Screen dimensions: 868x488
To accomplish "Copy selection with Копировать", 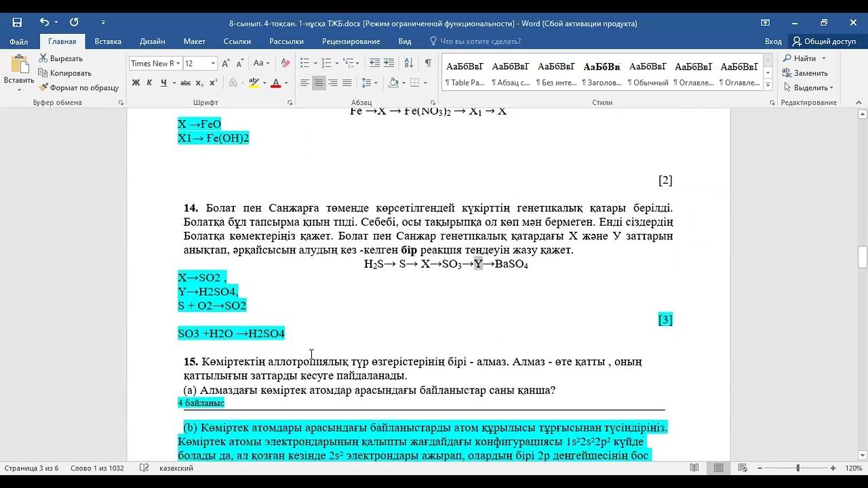I will click(64, 73).
